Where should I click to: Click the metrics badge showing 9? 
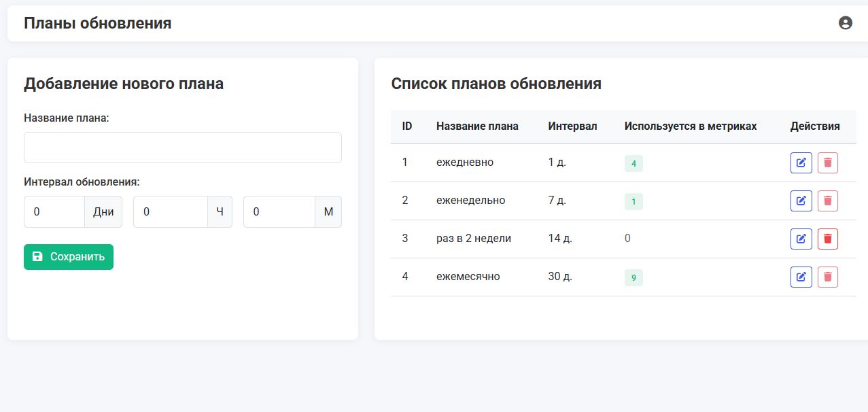click(633, 278)
